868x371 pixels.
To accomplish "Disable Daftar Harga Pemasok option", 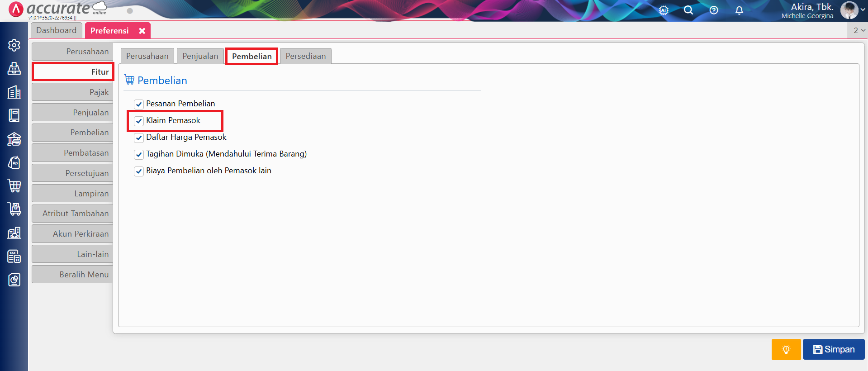I will point(139,138).
